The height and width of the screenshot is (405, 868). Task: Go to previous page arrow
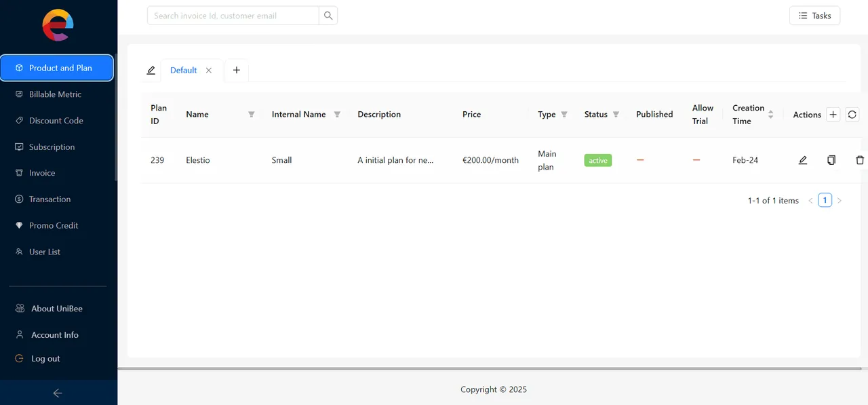point(810,201)
